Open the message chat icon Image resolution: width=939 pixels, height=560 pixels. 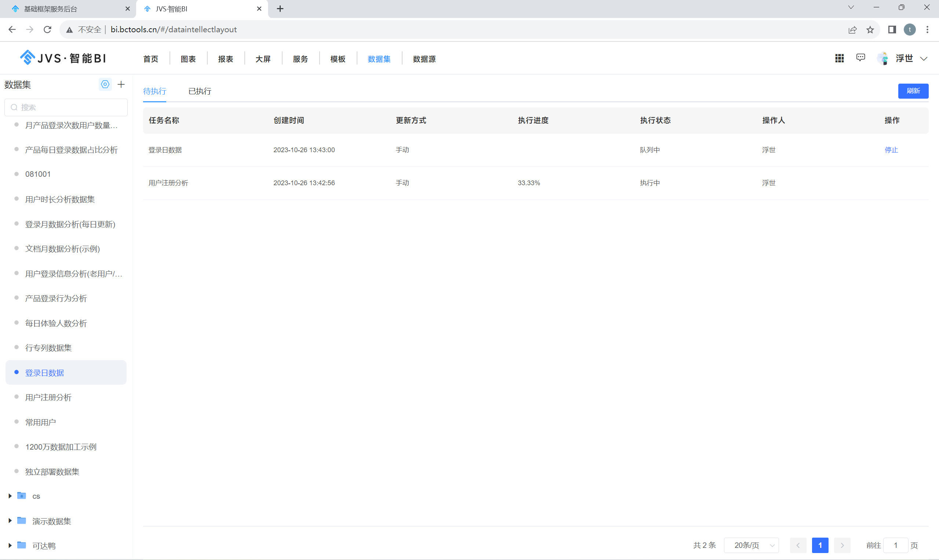click(x=860, y=58)
